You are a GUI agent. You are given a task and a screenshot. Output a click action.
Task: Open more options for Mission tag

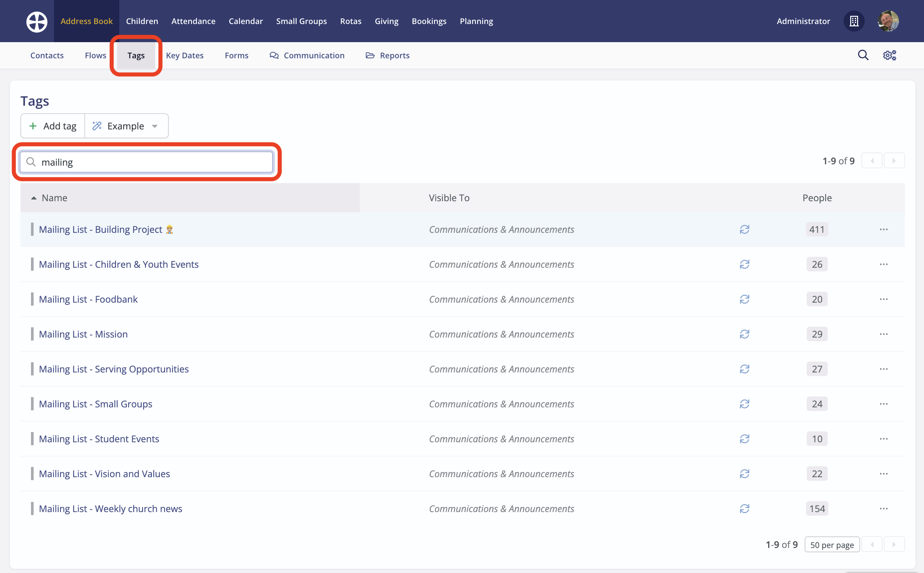[883, 334]
